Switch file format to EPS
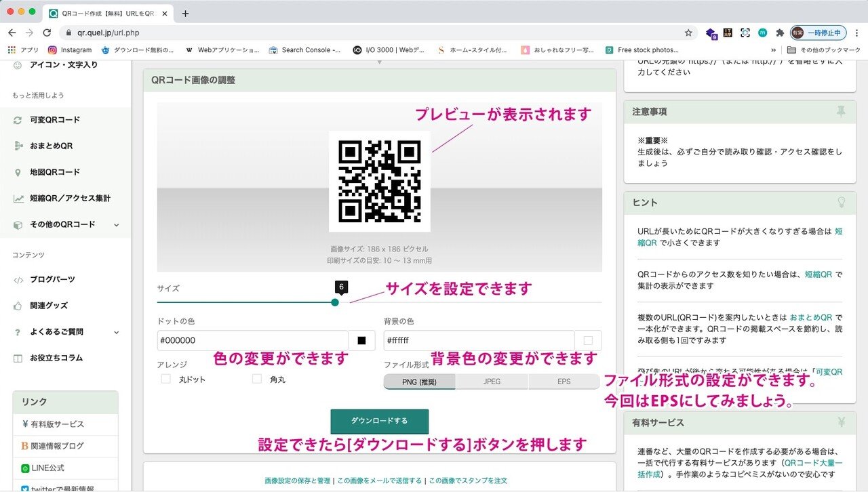 point(564,382)
